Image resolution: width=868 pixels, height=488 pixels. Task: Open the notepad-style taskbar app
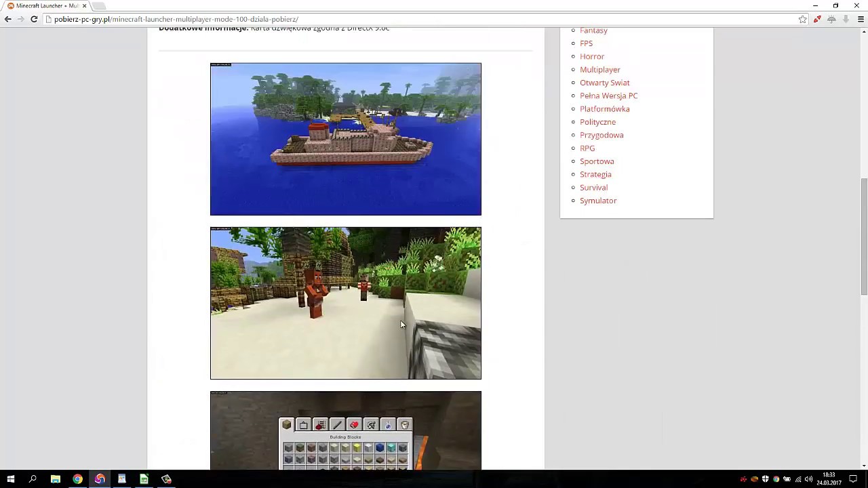[x=122, y=479]
